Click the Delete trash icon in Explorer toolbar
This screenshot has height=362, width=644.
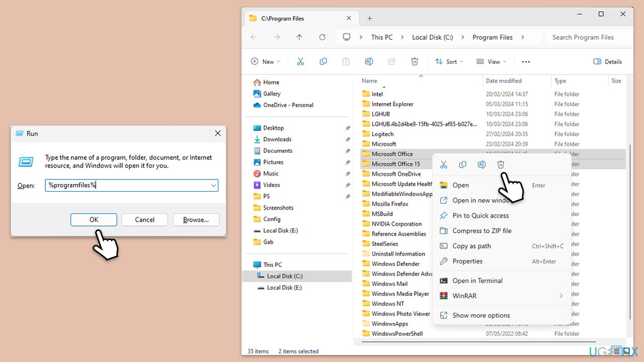point(415,61)
